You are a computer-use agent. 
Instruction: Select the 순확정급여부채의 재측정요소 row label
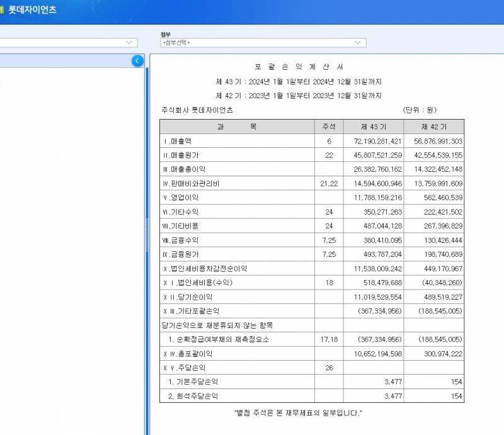[x=219, y=339]
